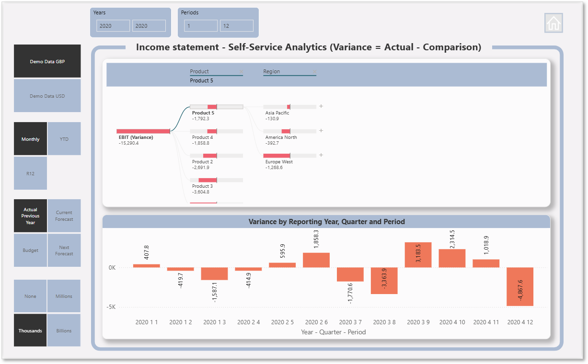Choose Next Forecast comparison
The image size is (588, 364).
coord(64,250)
